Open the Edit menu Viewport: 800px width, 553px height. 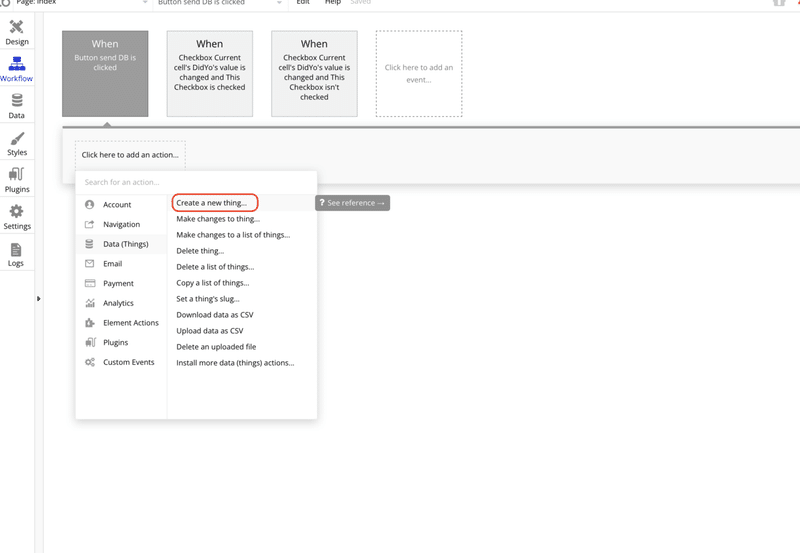coord(303,3)
